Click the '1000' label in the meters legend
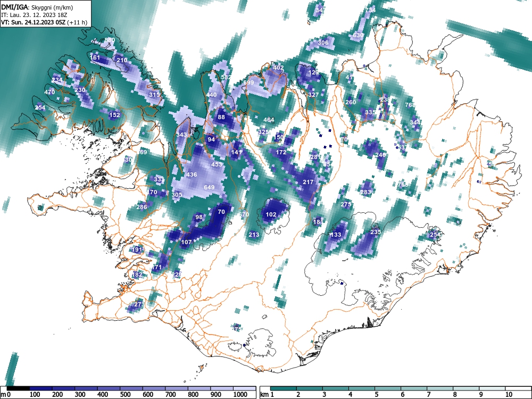Viewport: 532px width, 399px height. (240, 395)
